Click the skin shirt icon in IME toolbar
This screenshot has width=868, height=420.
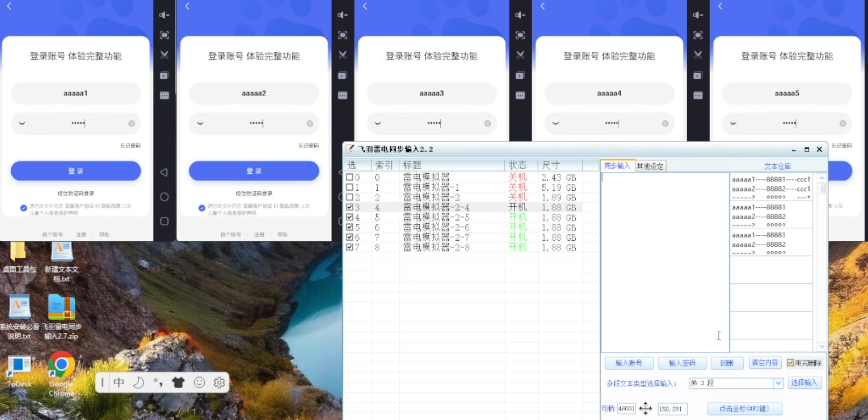178,382
